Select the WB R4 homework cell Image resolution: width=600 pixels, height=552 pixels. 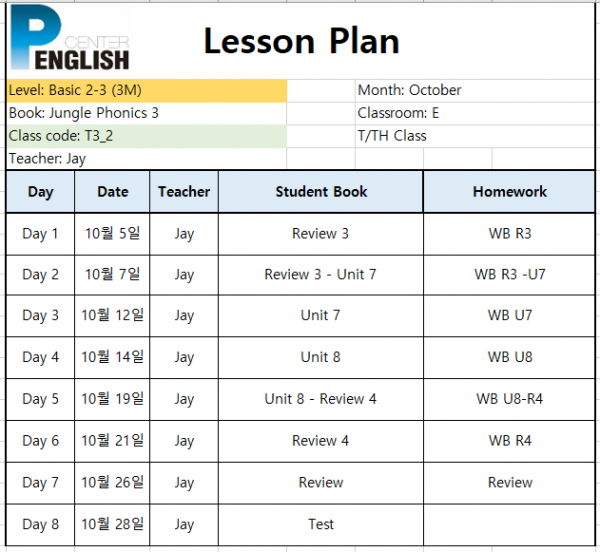pyautogui.click(x=509, y=441)
